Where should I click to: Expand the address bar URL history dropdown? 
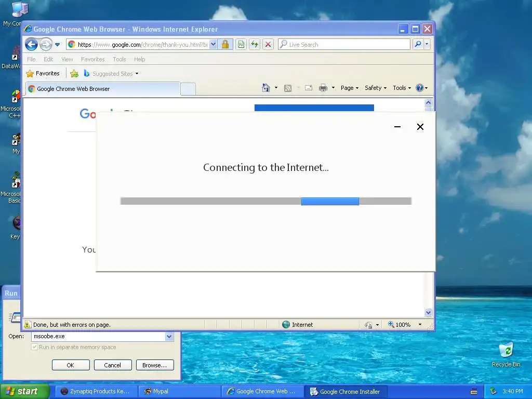213,45
